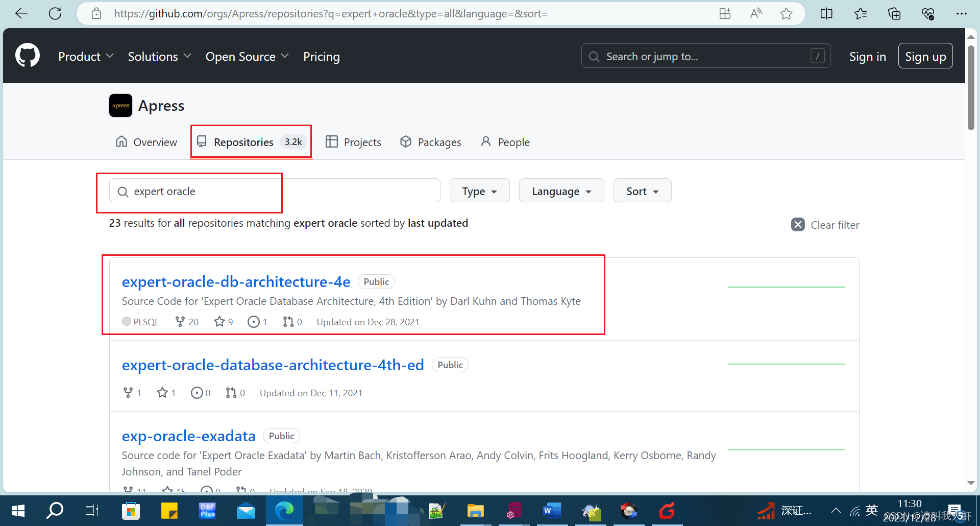Click stars count 9 on first repository
This screenshot has width=980, height=526.
point(224,322)
